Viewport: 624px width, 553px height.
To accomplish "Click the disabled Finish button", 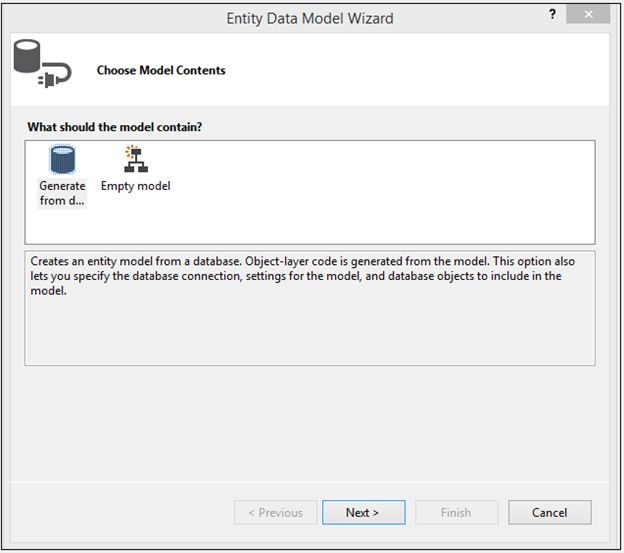I will pos(455,513).
